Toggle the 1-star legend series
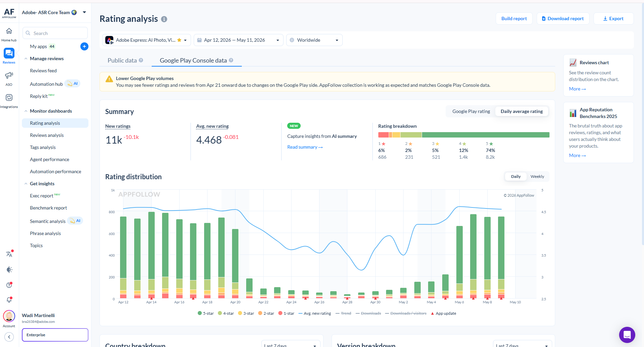Viewport: 644px width, 347px height. pyautogui.click(x=286, y=313)
